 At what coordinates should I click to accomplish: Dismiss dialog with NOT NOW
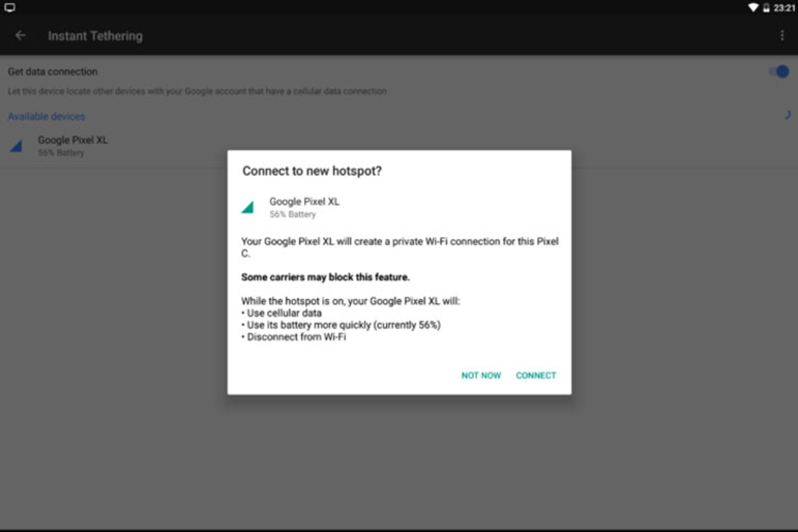[x=481, y=375]
